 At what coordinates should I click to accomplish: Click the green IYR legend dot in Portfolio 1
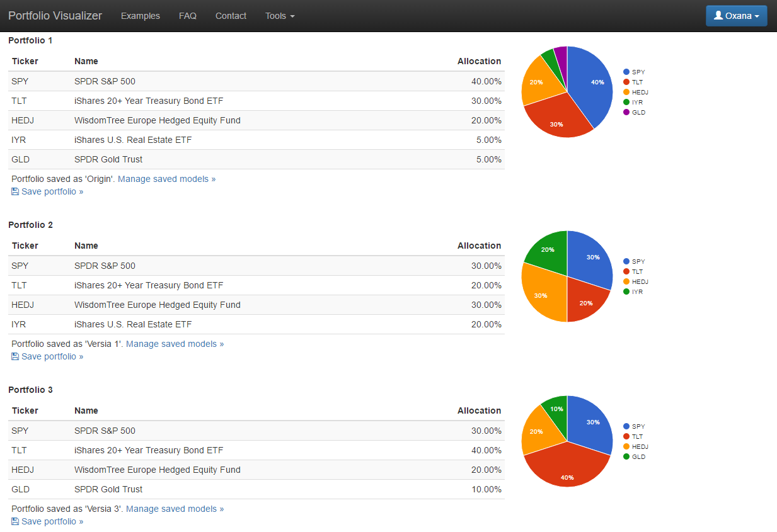coord(626,102)
